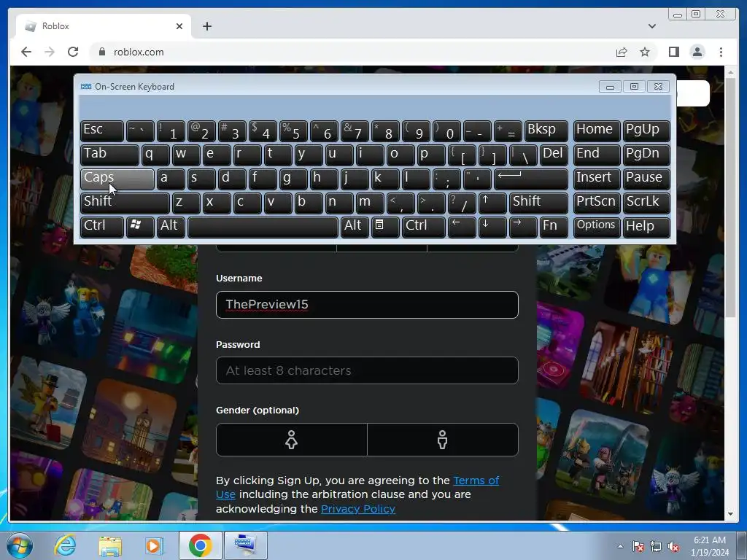The image size is (747, 560).
Task: Click the Password input field
Action: [367, 370]
